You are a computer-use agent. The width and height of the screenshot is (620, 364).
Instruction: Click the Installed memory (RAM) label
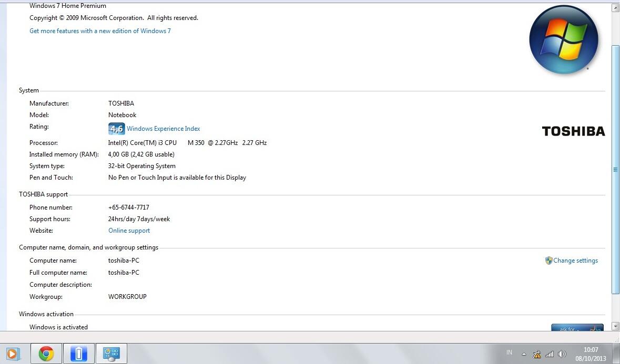(x=64, y=154)
